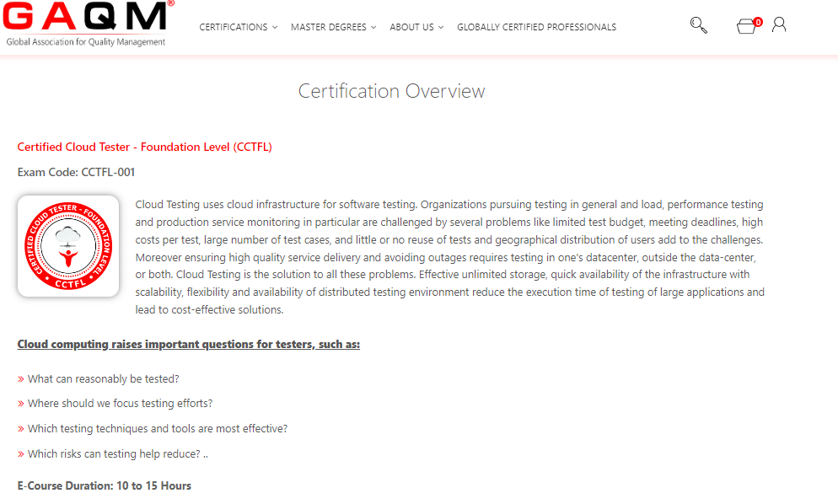Click the question about focusing testing efforts
838x504 pixels.
120,403
